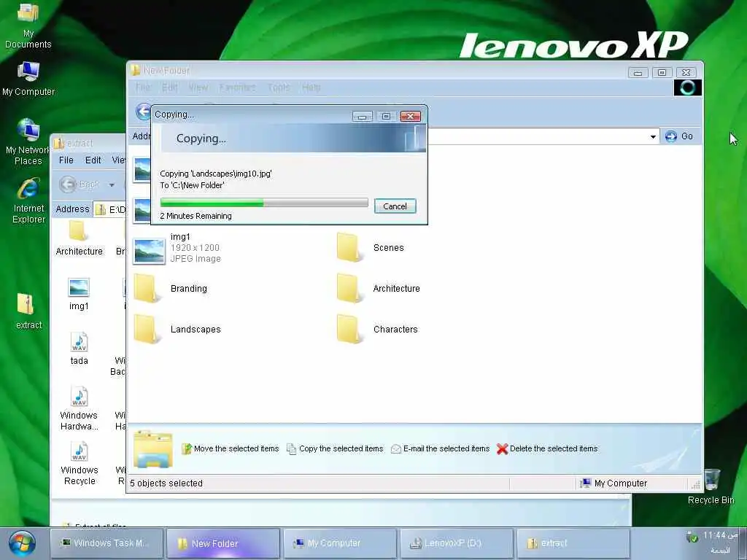Select the Scenes folder in New Folder
The width and height of the screenshot is (747, 560).
pos(370,248)
